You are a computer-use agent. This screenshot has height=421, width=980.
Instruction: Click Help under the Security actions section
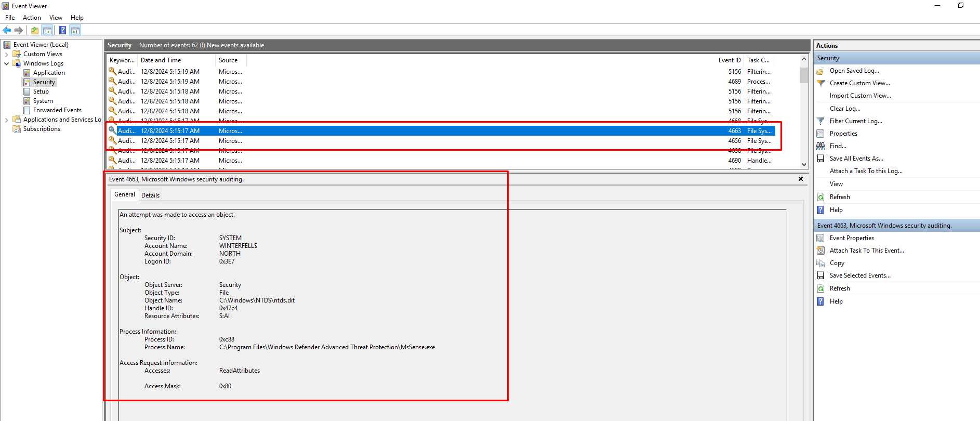836,210
